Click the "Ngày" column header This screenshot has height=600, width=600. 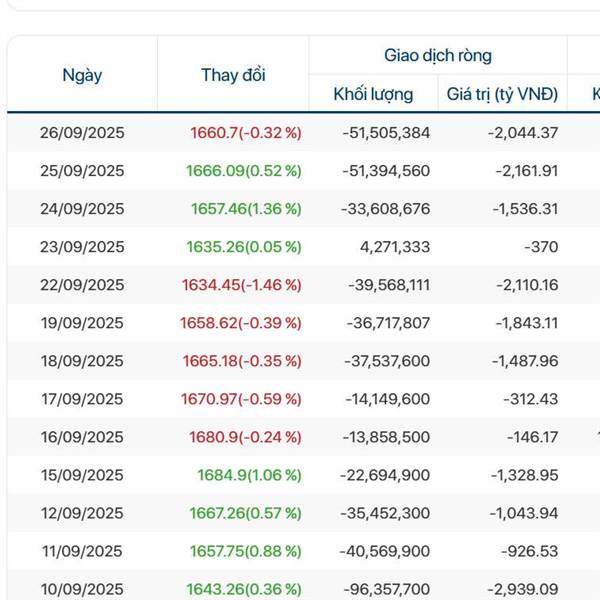82,75
